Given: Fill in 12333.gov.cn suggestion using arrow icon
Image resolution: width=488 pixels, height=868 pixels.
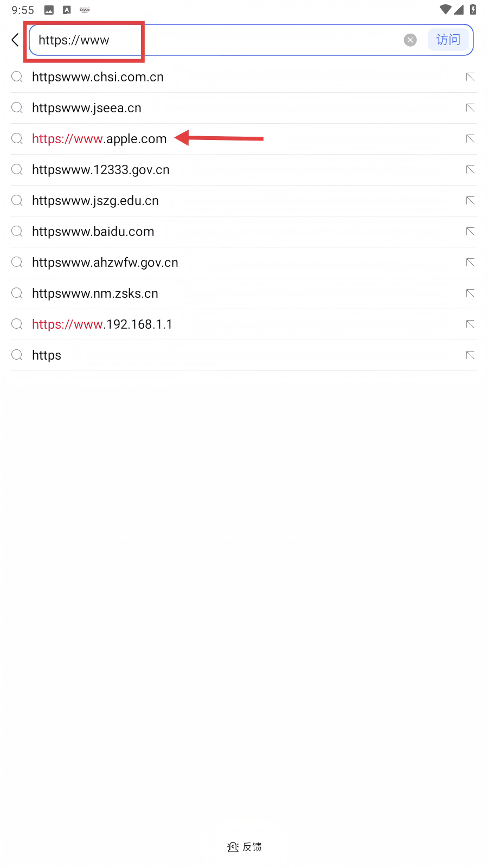Looking at the screenshot, I should (x=470, y=170).
